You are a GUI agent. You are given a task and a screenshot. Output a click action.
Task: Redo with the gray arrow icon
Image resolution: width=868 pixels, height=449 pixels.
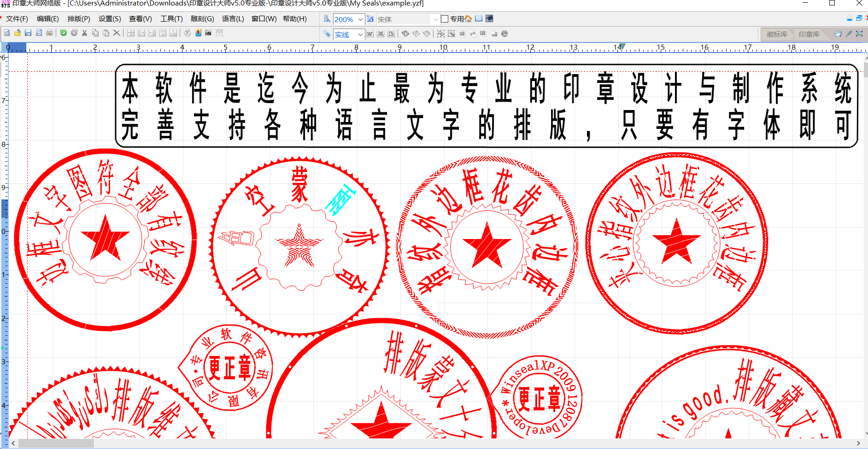(74, 33)
